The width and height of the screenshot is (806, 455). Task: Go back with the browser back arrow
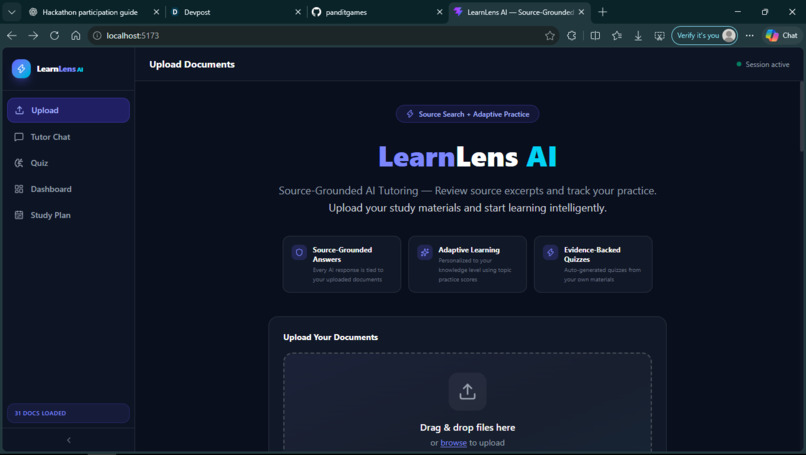tap(12, 35)
